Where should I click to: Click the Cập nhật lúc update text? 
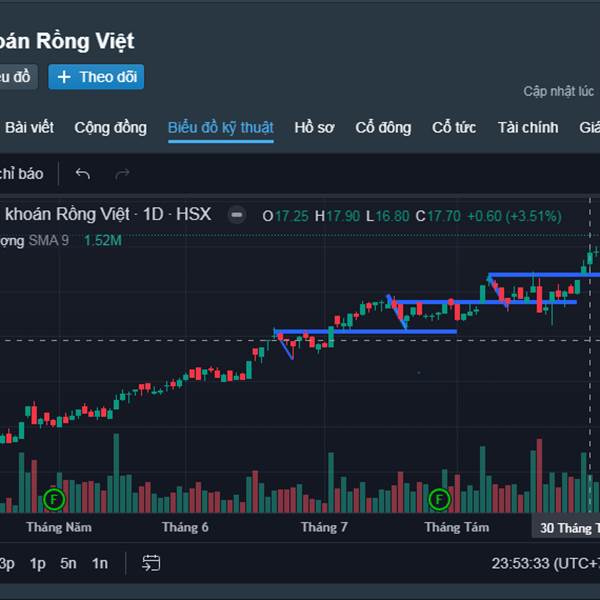pos(558,91)
